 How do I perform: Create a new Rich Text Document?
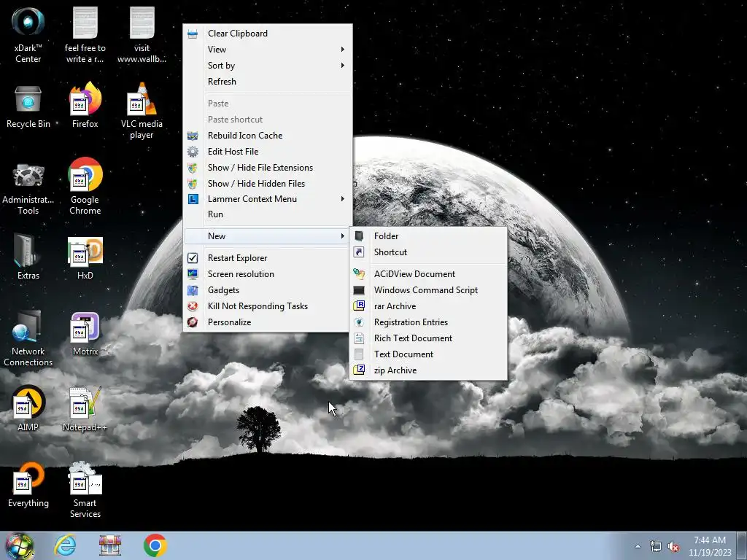click(x=428, y=338)
